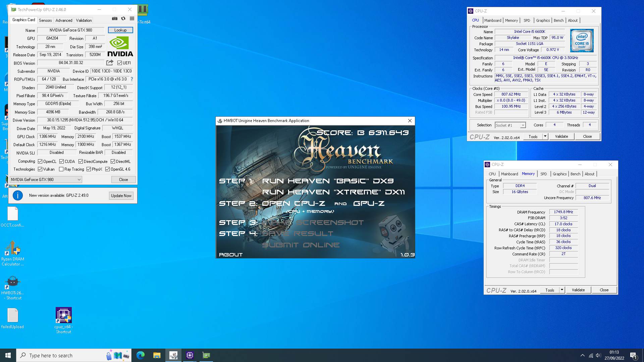
Task: Open Bench tab in top CPU-Z window
Action: click(x=558, y=20)
